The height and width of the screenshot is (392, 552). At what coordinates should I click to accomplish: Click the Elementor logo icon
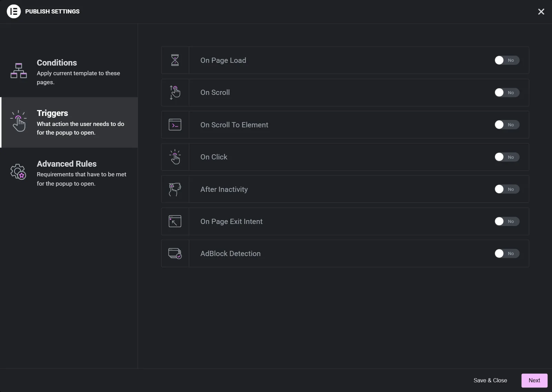tap(14, 11)
